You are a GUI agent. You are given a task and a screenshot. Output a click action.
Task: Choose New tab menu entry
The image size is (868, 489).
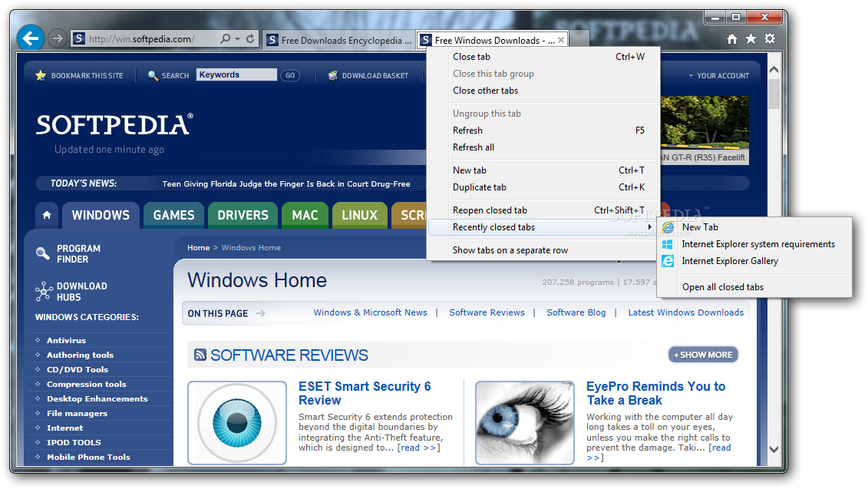[544, 170]
